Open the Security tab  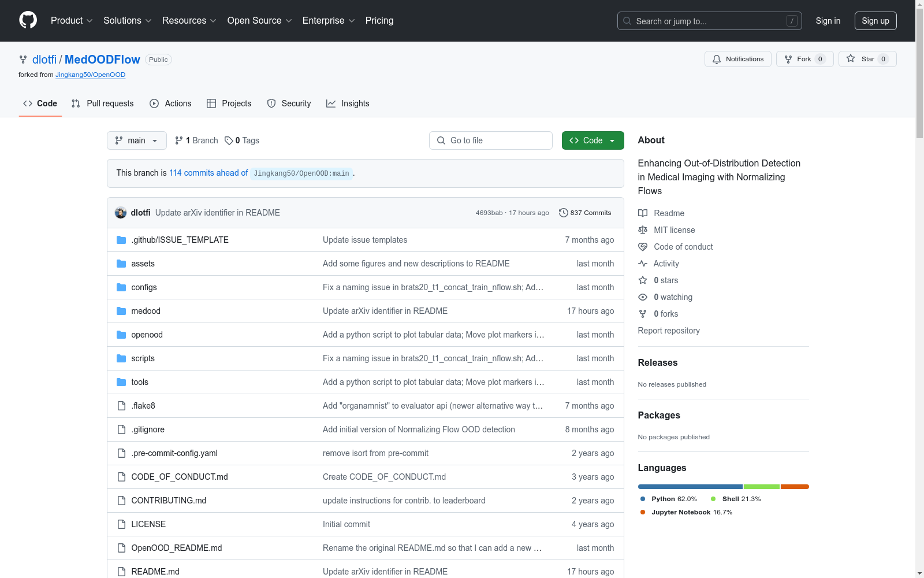tap(289, 103)
